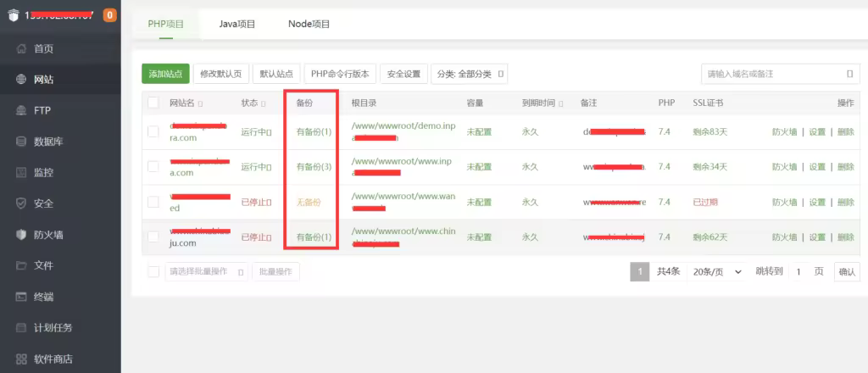
Task: Open the FTP icon in sidebar
Action: point(21,111)
